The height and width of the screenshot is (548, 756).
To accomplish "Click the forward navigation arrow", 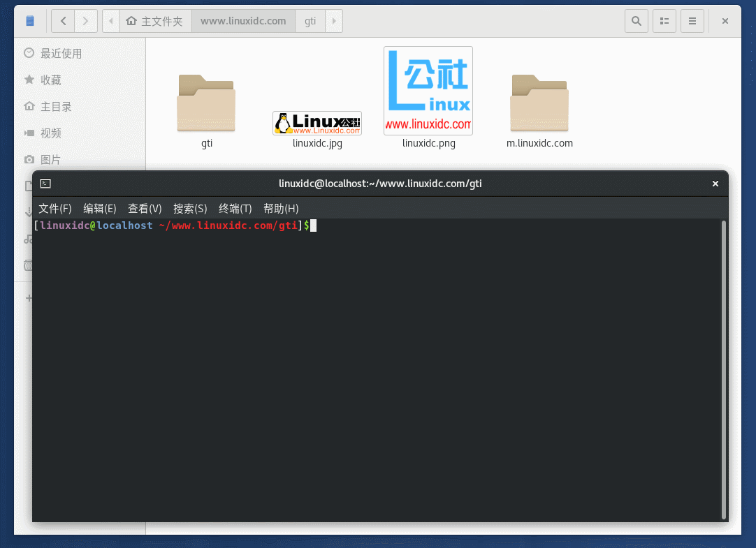I will [86, 21].
